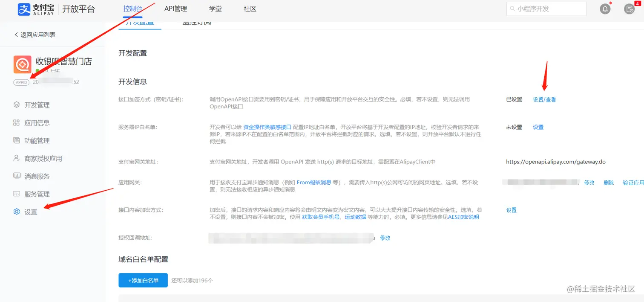644x302 pixels.
Task: Open the 运动数据 link
Action: pos(355,217)
